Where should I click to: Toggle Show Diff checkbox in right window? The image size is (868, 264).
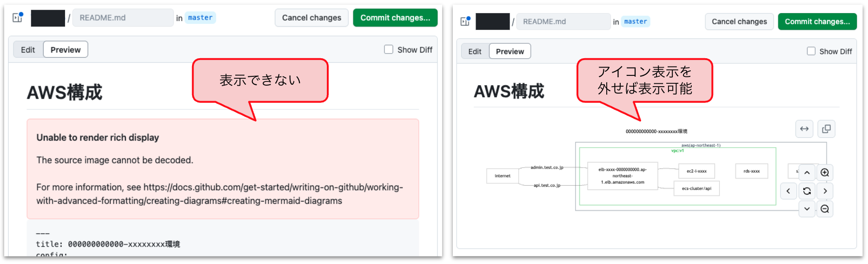pos(811,51)
